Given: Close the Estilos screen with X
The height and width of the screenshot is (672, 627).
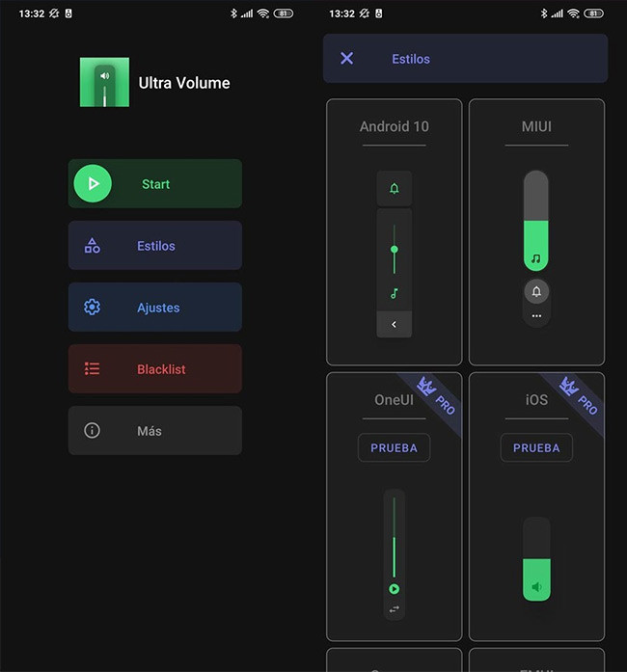Looking at the screenshot, I should click(x=347, y=58).
